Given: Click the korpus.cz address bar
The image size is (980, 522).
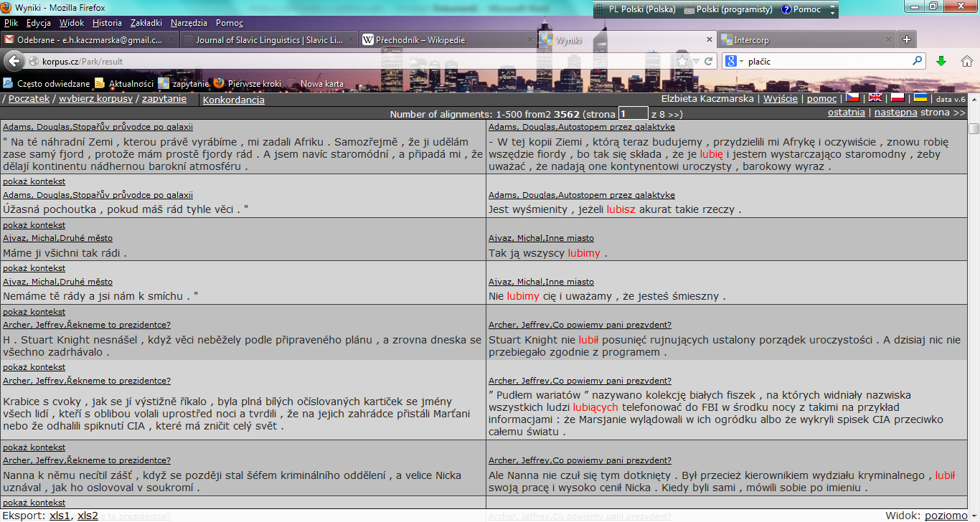Looking at the screenshot, I should 359,62.
